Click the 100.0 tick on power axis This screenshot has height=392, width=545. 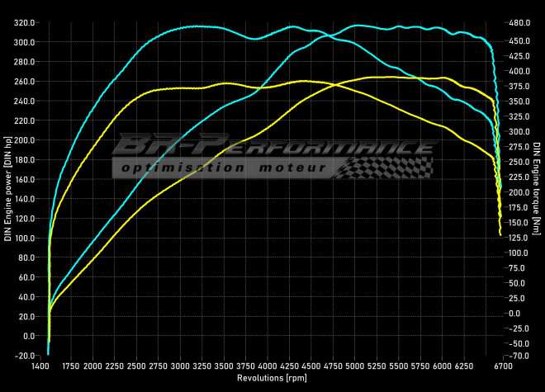coord(25,239)
